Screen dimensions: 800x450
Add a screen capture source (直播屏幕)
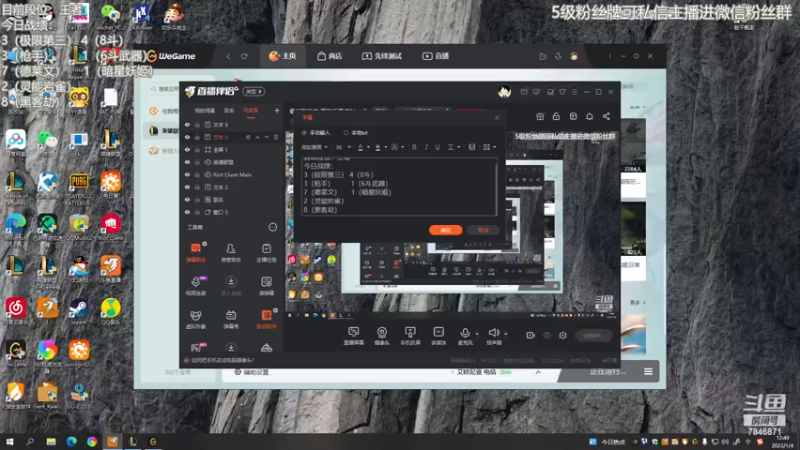tap(354, 336)
